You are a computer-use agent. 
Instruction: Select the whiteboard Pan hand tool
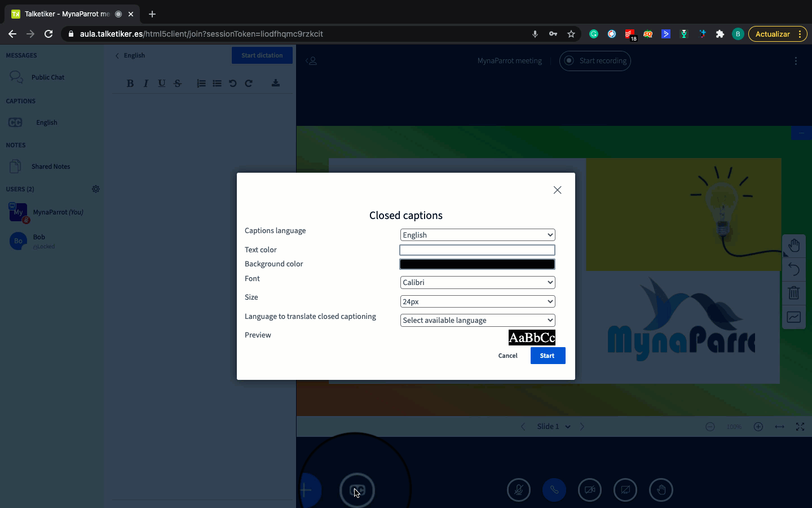tap(794, 246)
